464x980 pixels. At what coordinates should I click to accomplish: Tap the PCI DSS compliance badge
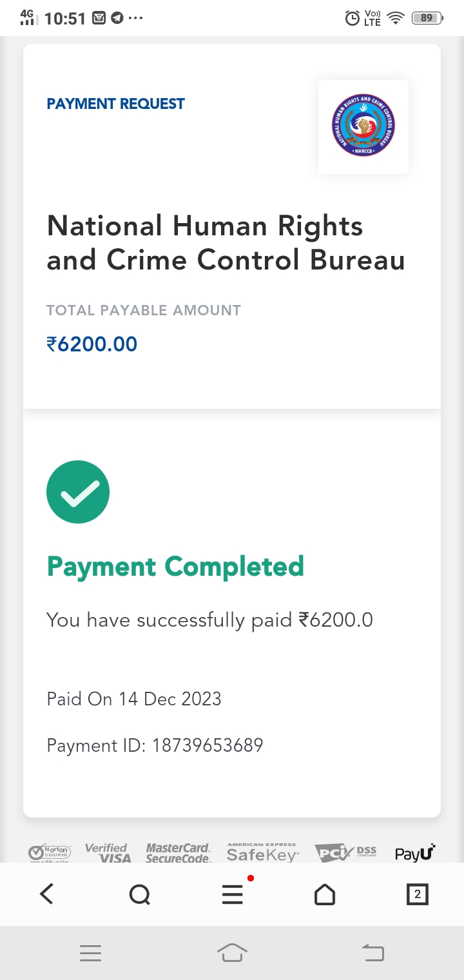[345, 853]
